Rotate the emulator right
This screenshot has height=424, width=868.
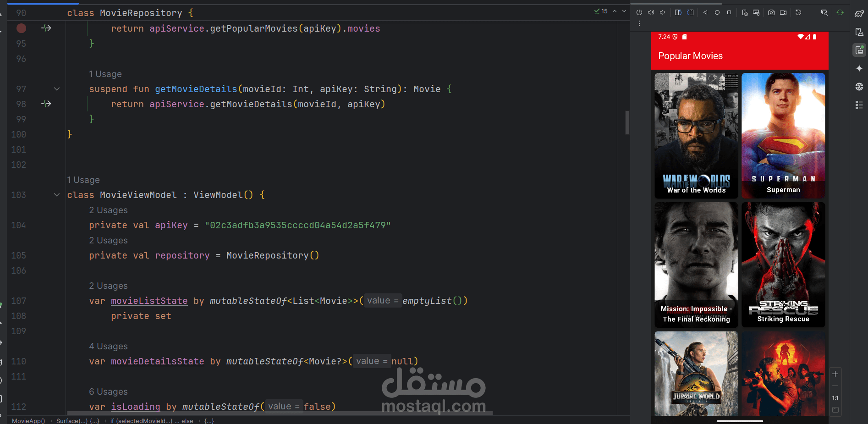tap(690, 12)
